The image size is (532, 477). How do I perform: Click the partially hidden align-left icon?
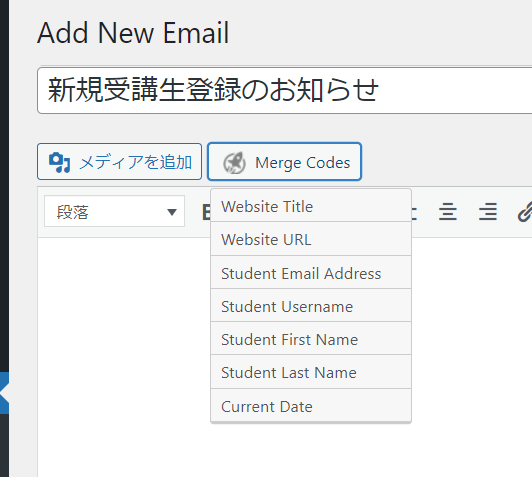pos(414,213)
